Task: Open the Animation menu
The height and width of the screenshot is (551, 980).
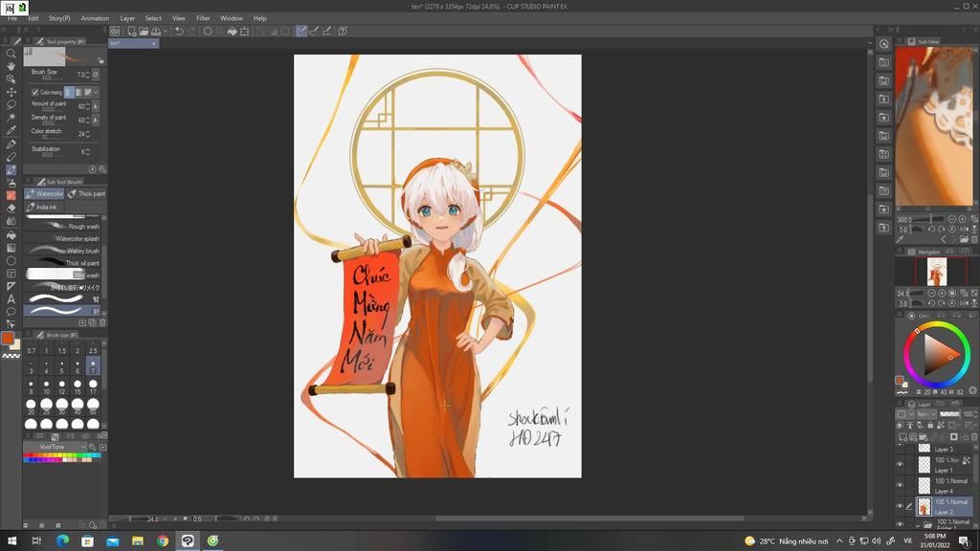Action: [x=95, y=18]
